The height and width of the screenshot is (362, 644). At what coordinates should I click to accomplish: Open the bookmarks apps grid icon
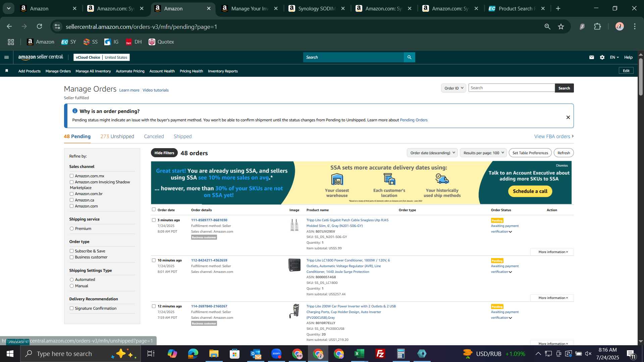click(x=11, y=42)
